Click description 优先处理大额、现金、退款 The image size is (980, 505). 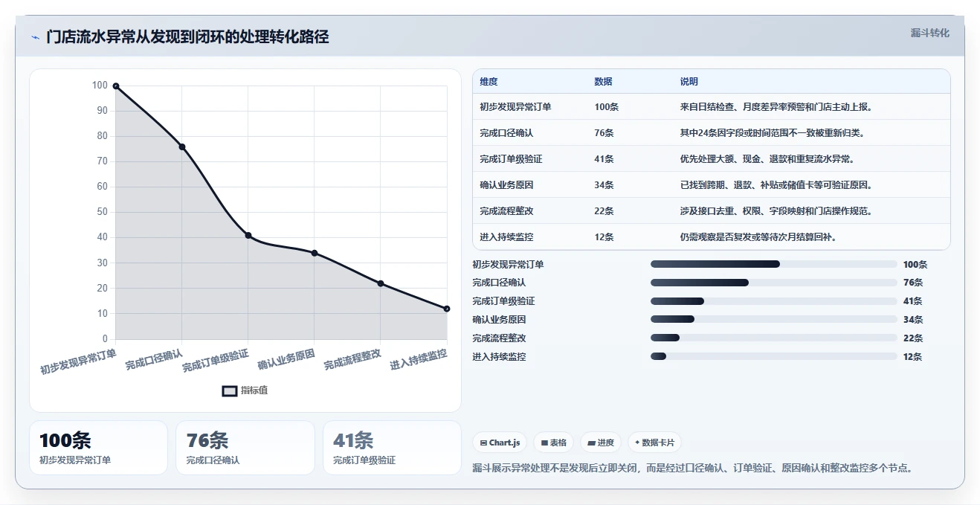(x=767, y=159)
